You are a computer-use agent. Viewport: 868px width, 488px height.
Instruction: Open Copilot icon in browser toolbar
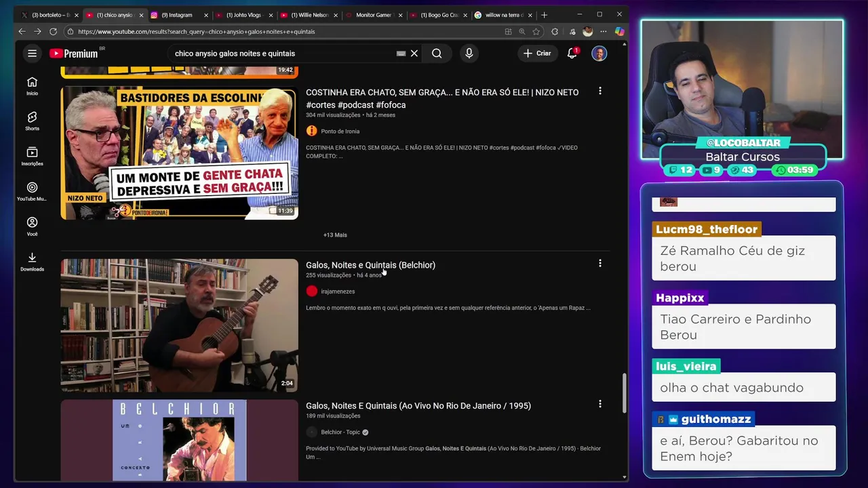point(619,31)
